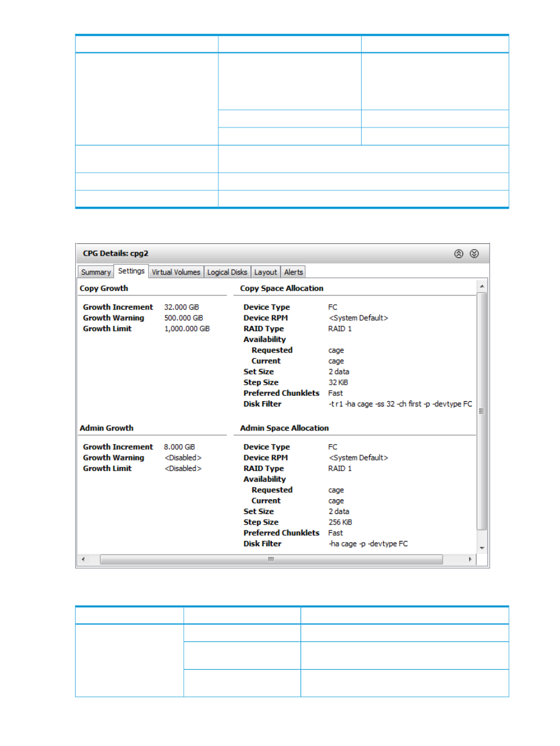The image size is (560, 746).
Task: Click the horizontal scrollbar left arrow
Action: tap(83, 559)
